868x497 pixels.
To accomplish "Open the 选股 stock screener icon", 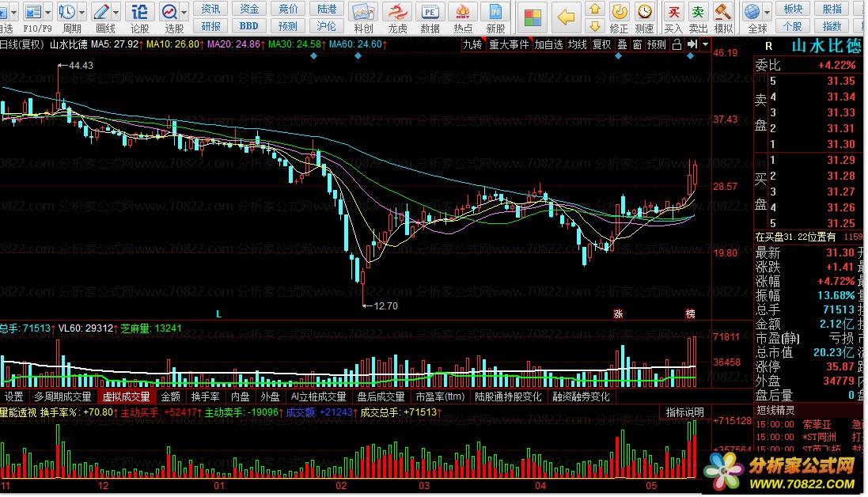I will [169, 11].
